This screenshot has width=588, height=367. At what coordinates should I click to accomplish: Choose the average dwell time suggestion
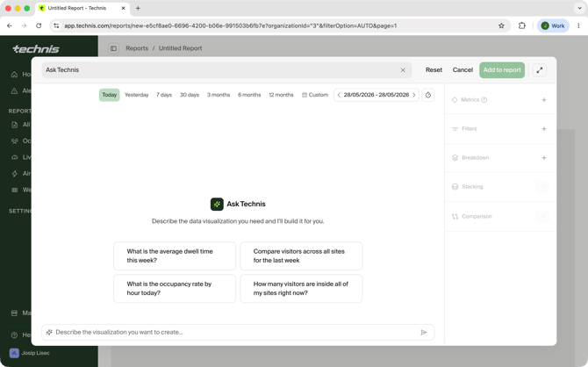point(175,255)
